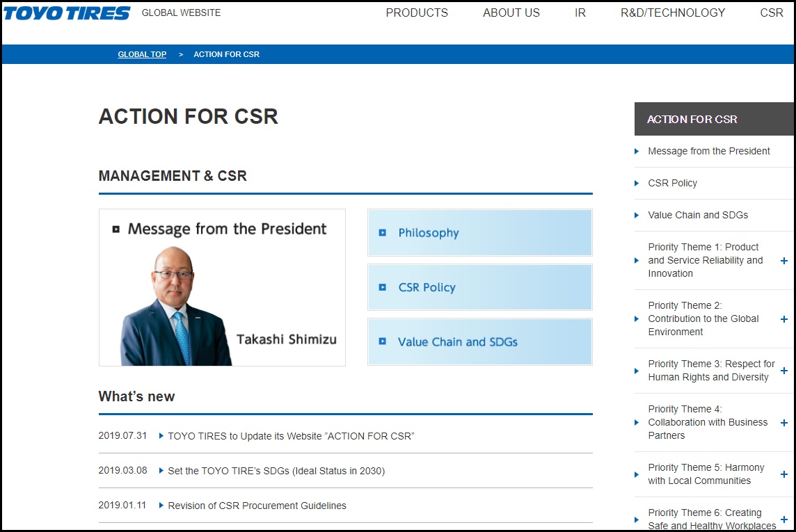Open sidebar Priority Theme 3 link

tap(711, 371)
